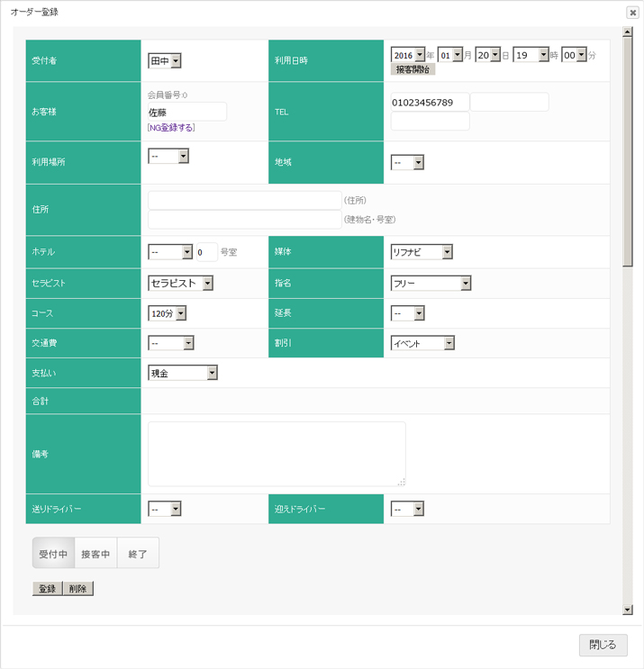This screenshot has height=669, width=644.
Task: Close the オーダー登録 dialog with X icon
Action: [632, 13]
